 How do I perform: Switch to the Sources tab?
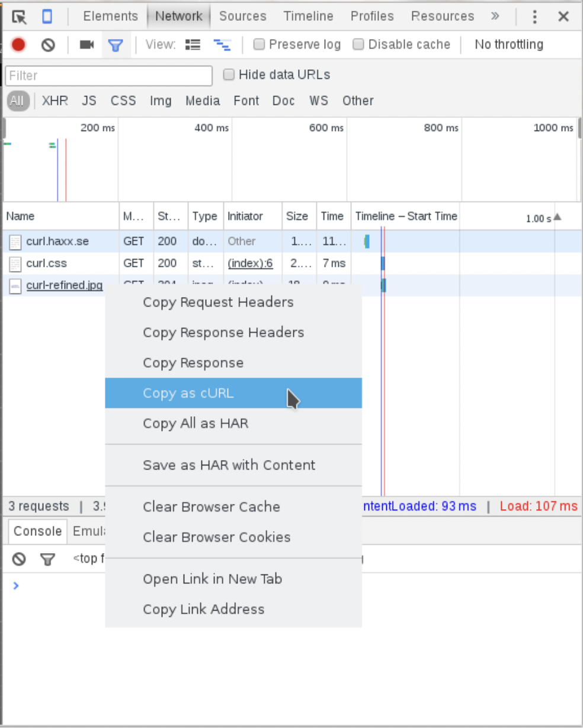(242, 16)
